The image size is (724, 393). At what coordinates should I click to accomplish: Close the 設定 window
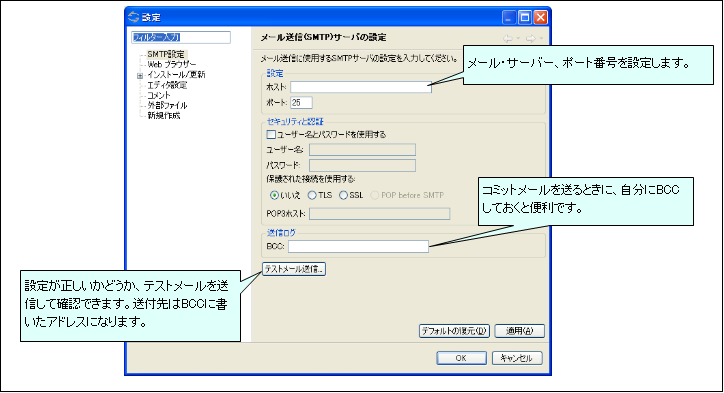pos(540,18)
